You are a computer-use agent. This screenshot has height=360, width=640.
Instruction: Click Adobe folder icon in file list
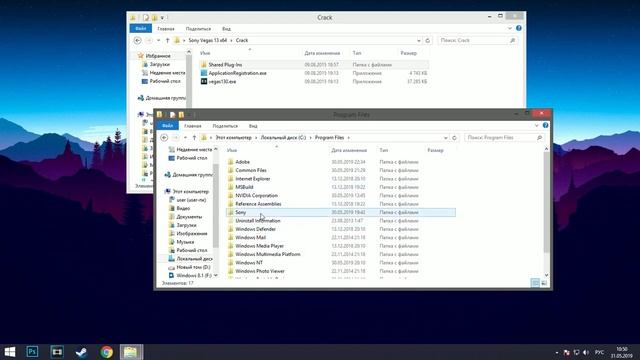pyautogui.click(x=231, y=162)
